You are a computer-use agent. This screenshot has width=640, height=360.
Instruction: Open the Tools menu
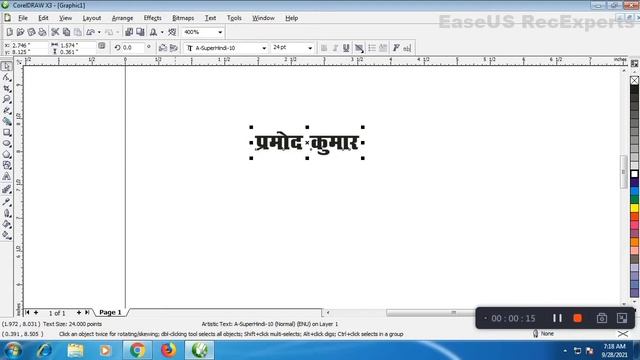click(234, 18)
